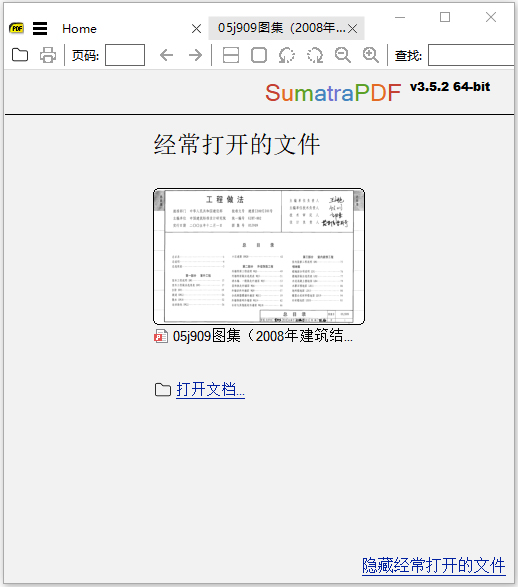Select fit width continuous view icon
This screenshot has width=518, height=587.
pos(231,55)
